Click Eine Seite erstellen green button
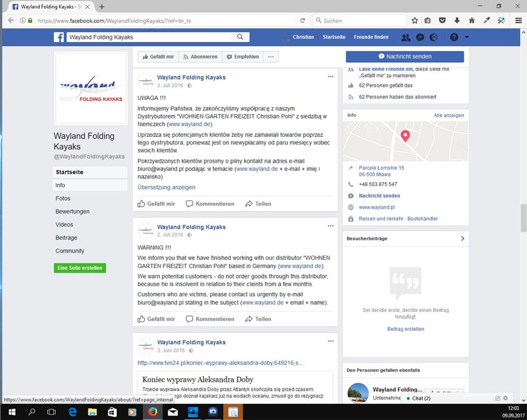527x420 pixels. click(80, 268)
